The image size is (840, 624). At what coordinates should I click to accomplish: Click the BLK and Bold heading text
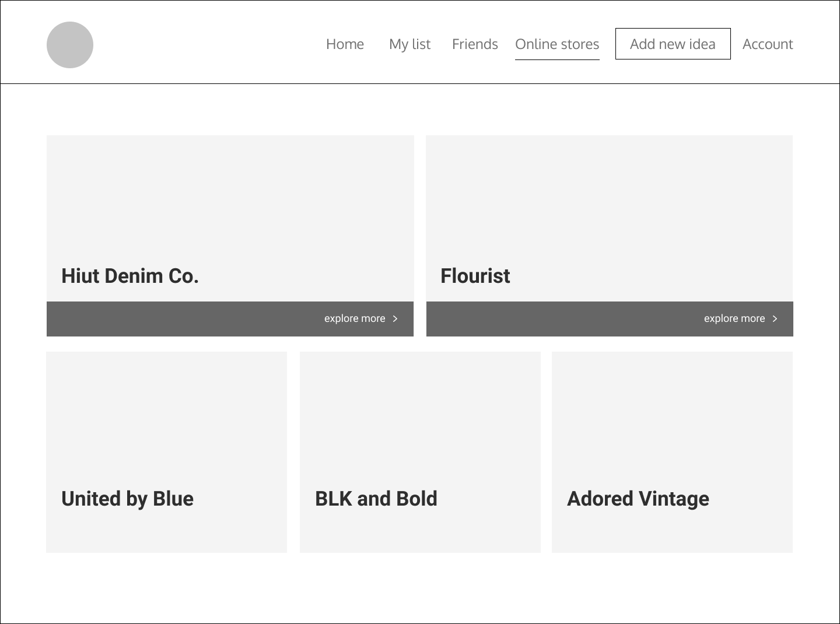(376, 499)
